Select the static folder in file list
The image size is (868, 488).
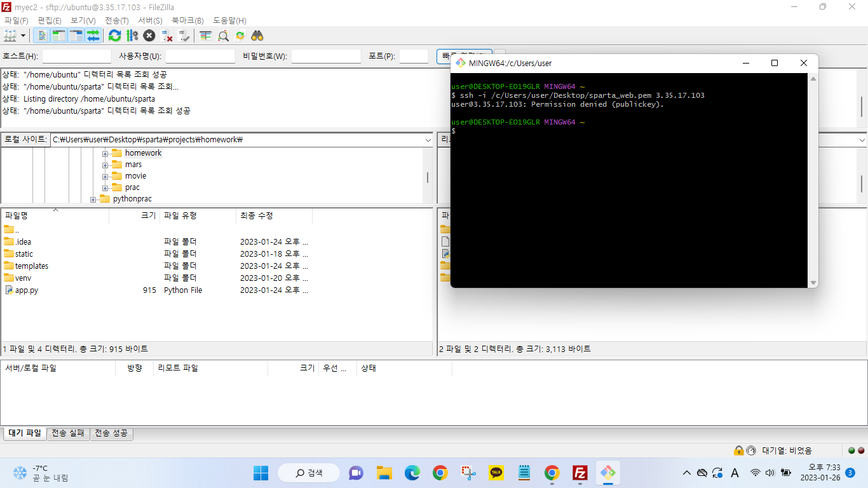point(24,254)
